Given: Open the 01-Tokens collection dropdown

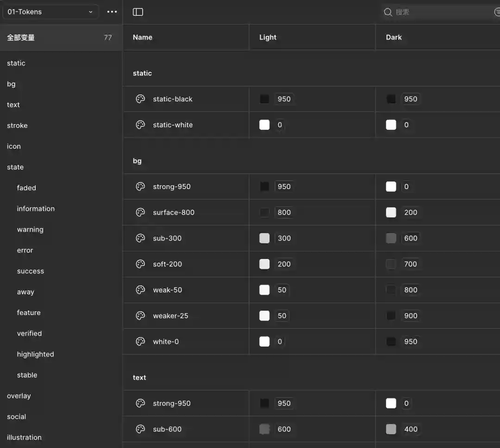Looking at the screenshot, I should click(50, 12).
